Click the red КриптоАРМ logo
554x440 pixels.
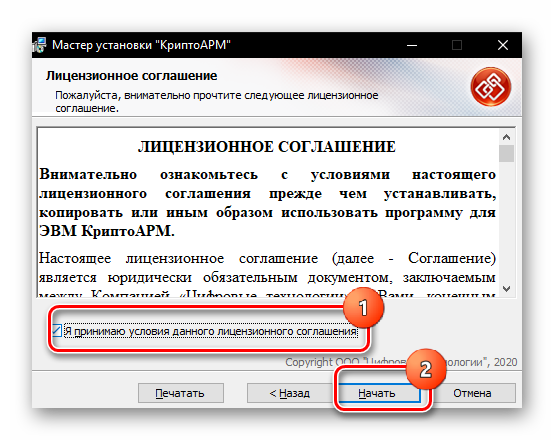[x=490, y=87]
